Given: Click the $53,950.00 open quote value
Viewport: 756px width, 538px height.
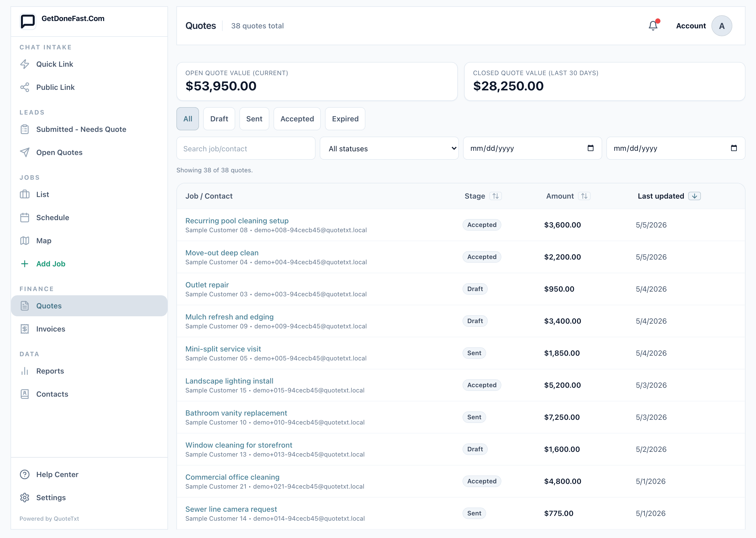Looking at the screenshot, I should click(x=221, y=86).
